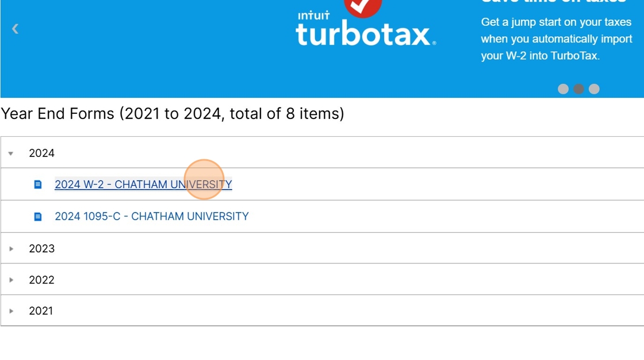The width and height of the screenshot is (644, 360).
Task: Click the document icon beside 2024 W-2
Action: click(38, 185)
